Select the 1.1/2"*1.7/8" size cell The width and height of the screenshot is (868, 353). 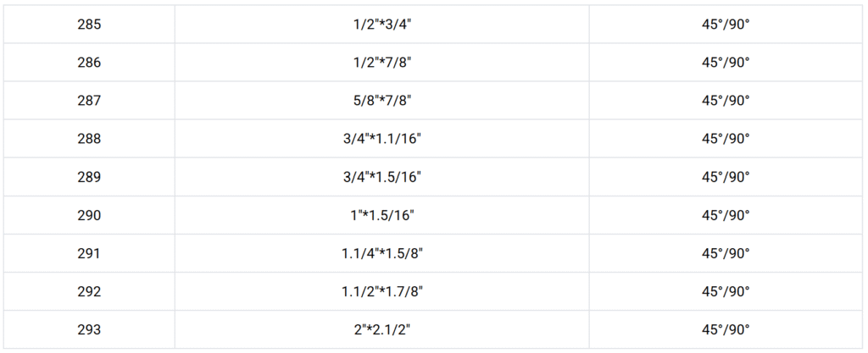pyautogui.click(x=382, y=291)
